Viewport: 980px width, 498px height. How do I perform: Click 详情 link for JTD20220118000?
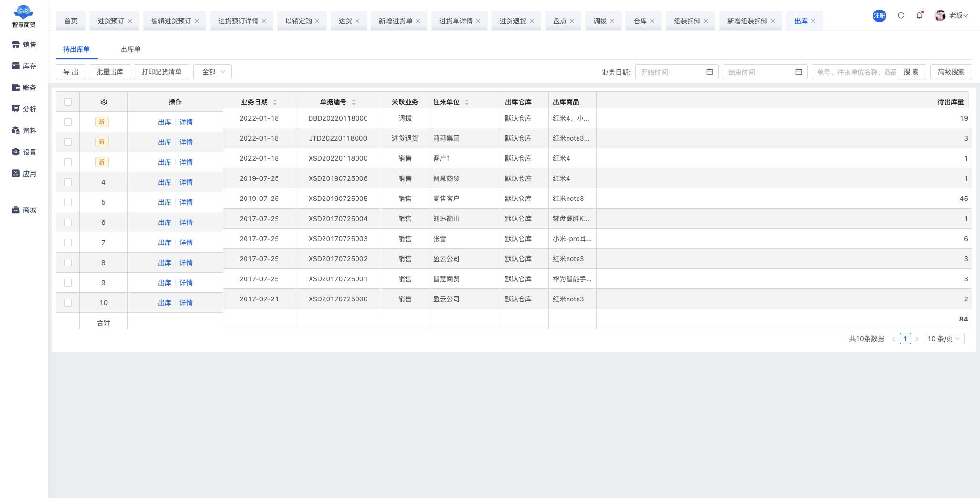pos(186,142)
